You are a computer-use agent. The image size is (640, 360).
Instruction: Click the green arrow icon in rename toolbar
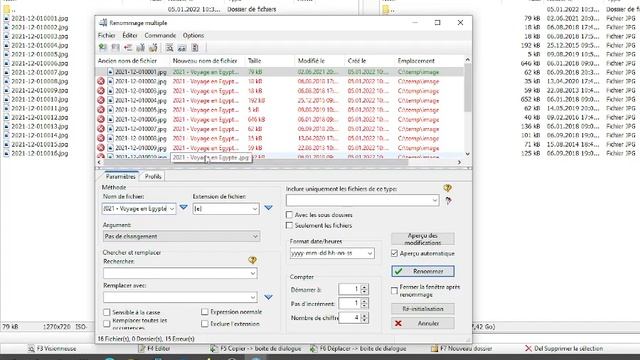[103, 48]
